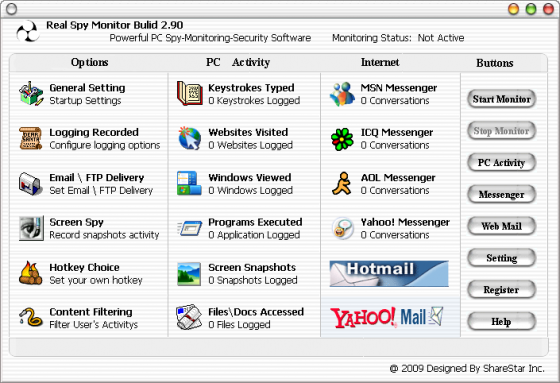Click the Stop Monitor button

coord(501,131)
